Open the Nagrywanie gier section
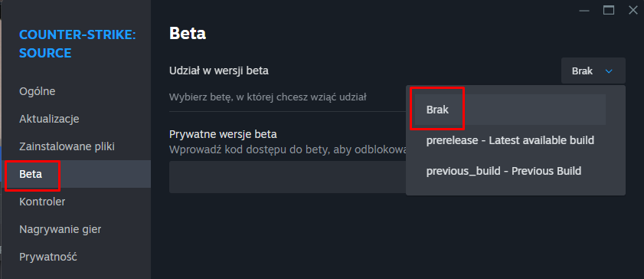This screenshot has width=644, height=279. pos(60,229)
